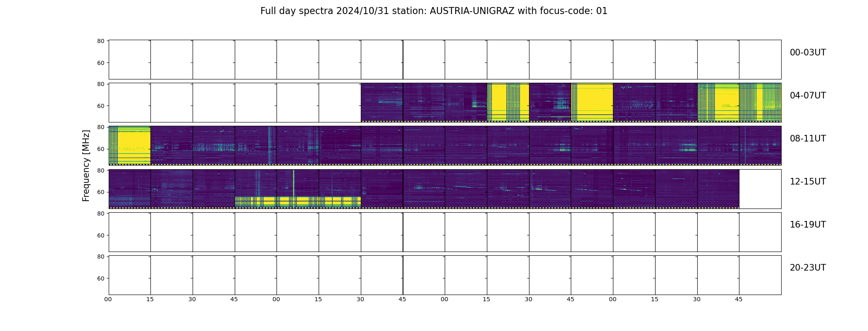Image resolution: width=868 pixels, height=331 pixels.
Task: Click the 80 tick label of the 20-23UT row
Action: click(100, 257)
